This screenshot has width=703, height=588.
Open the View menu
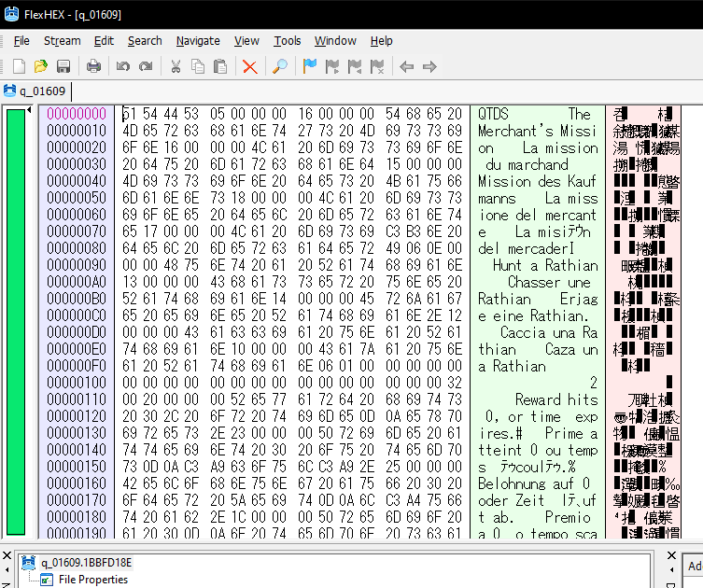pos(246,41)
